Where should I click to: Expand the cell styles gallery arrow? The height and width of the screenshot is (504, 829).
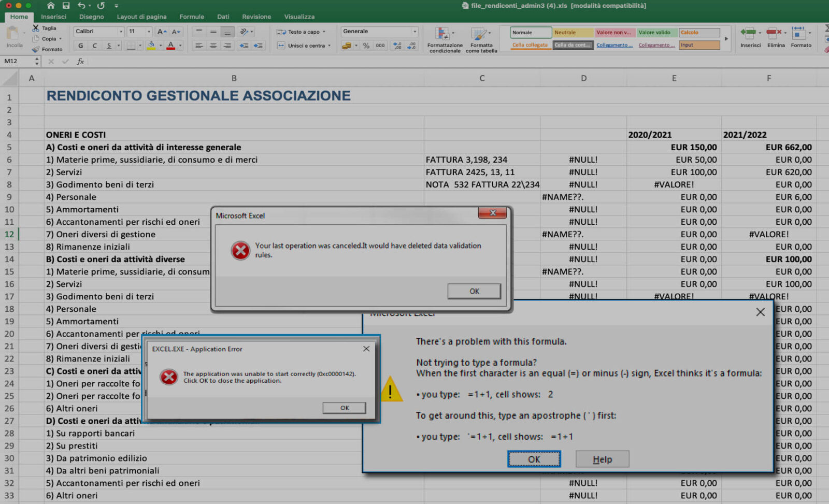(x=726, y=39)
